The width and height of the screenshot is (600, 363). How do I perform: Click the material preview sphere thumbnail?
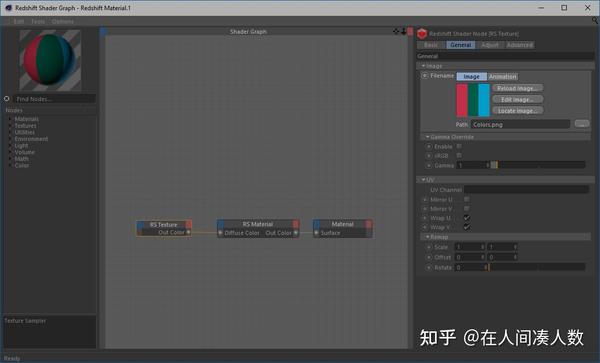coord(50,60)
